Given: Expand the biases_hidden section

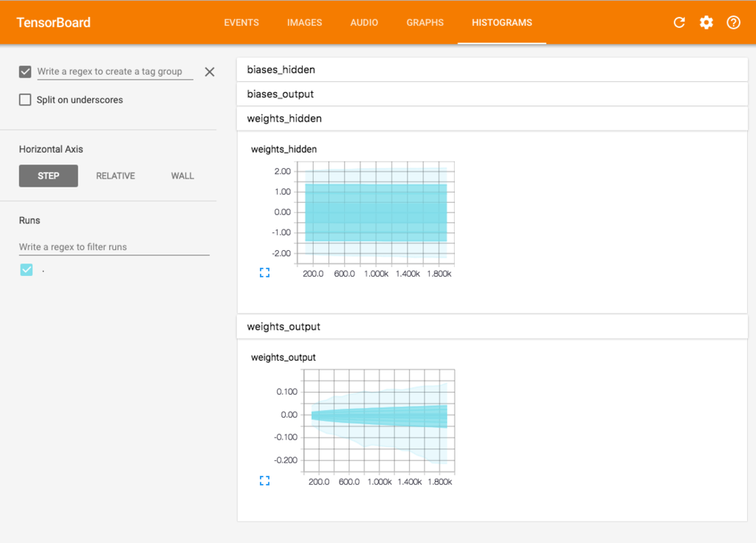Looking at the screenshot, I should tap(492, 70).
